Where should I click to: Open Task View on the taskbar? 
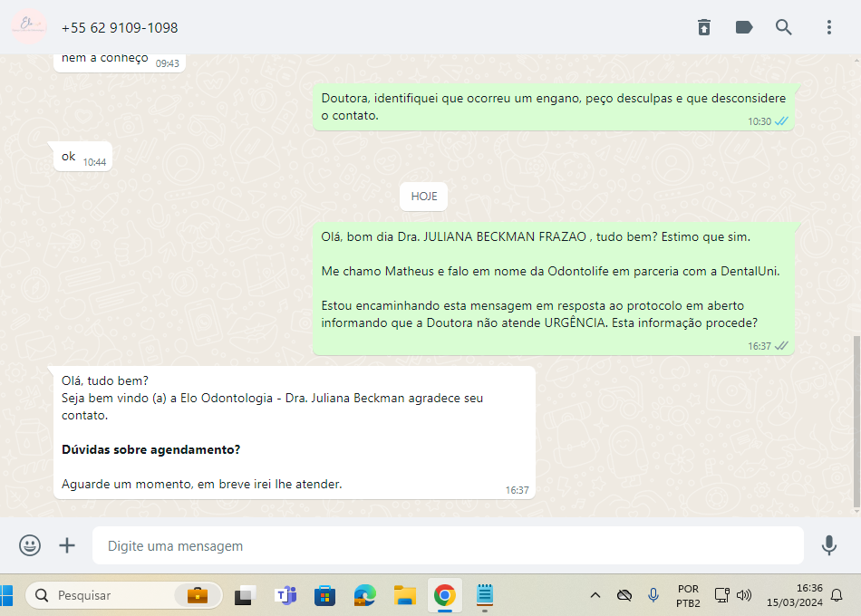(x=245, y=595)
